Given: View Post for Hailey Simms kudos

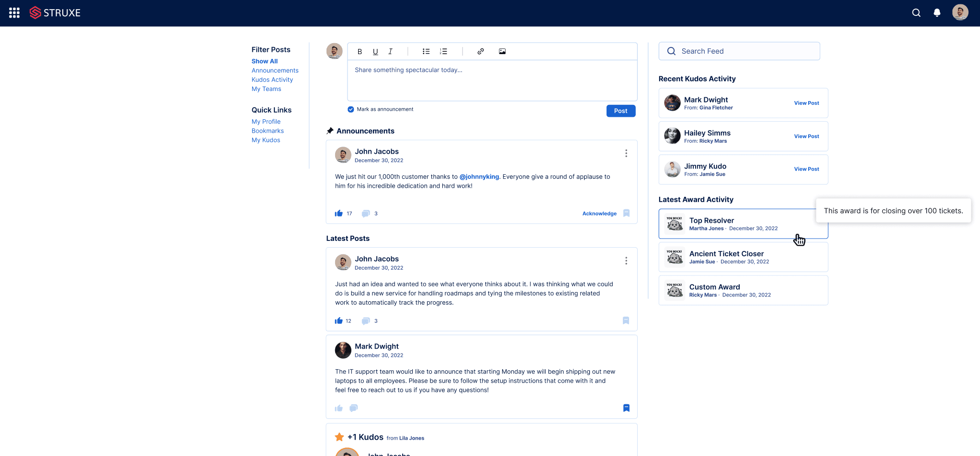Looking at the screenshot, I should coord(806,137).
